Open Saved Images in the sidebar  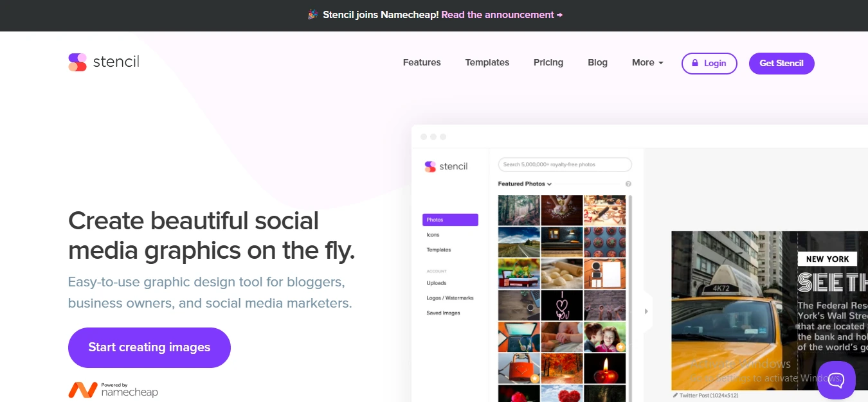point(443,313)
